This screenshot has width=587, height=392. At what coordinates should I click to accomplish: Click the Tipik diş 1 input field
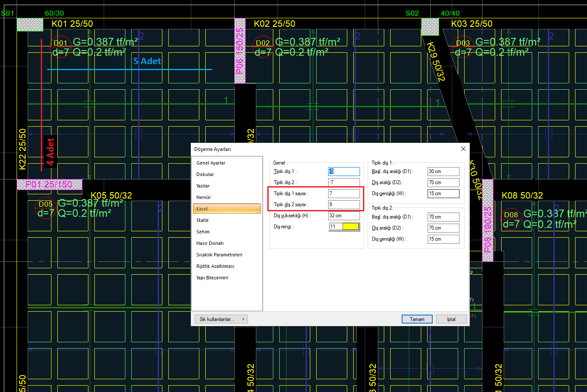pyautogui.click(x=344, y=171)
